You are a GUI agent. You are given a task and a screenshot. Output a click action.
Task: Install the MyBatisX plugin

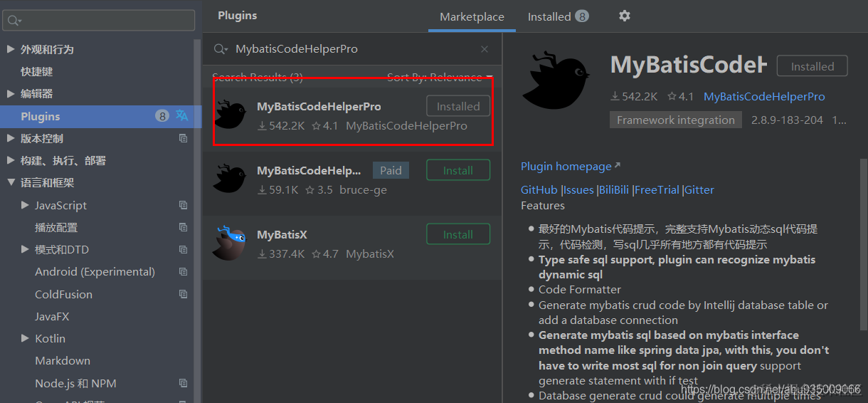point(458,234)
